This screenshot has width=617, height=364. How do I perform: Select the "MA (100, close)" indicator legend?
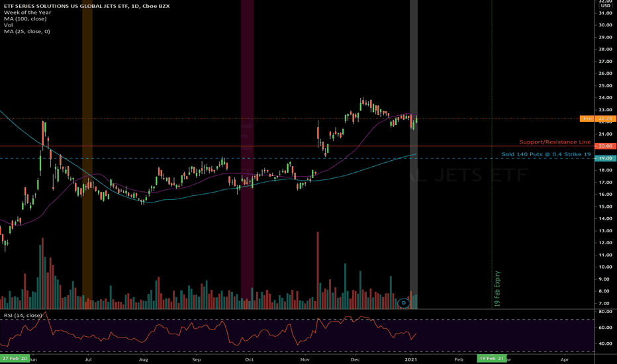(25, 19)
